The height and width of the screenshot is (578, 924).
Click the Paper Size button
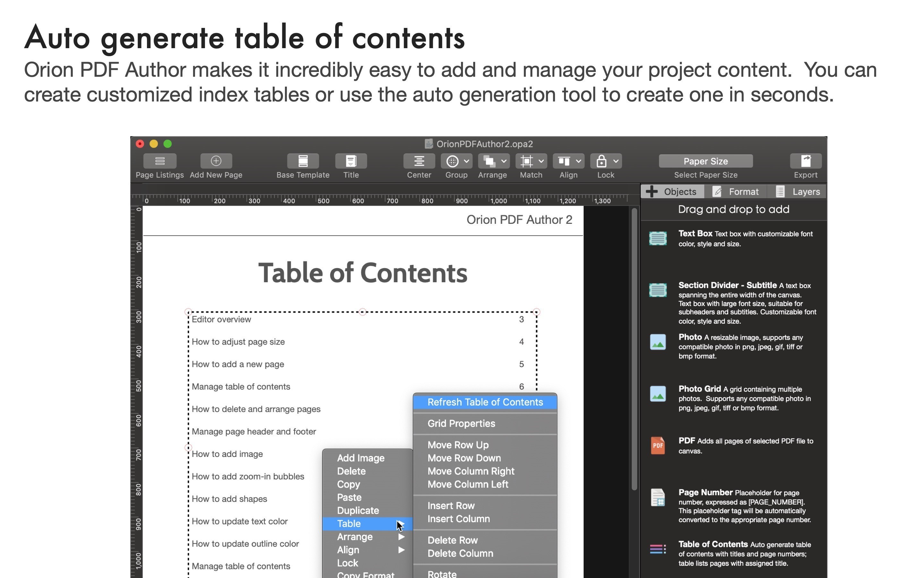click(x=706, y=161)
